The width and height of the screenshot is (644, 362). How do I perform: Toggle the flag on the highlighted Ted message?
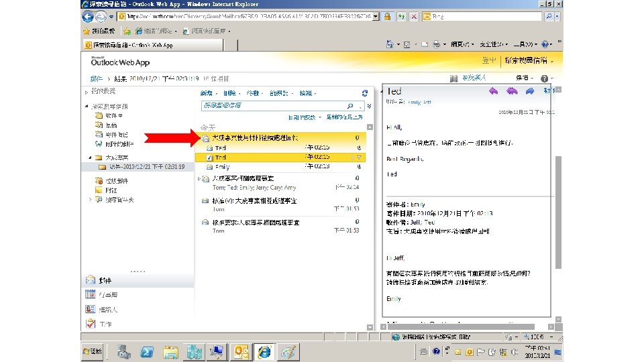(x=359, y=157)
